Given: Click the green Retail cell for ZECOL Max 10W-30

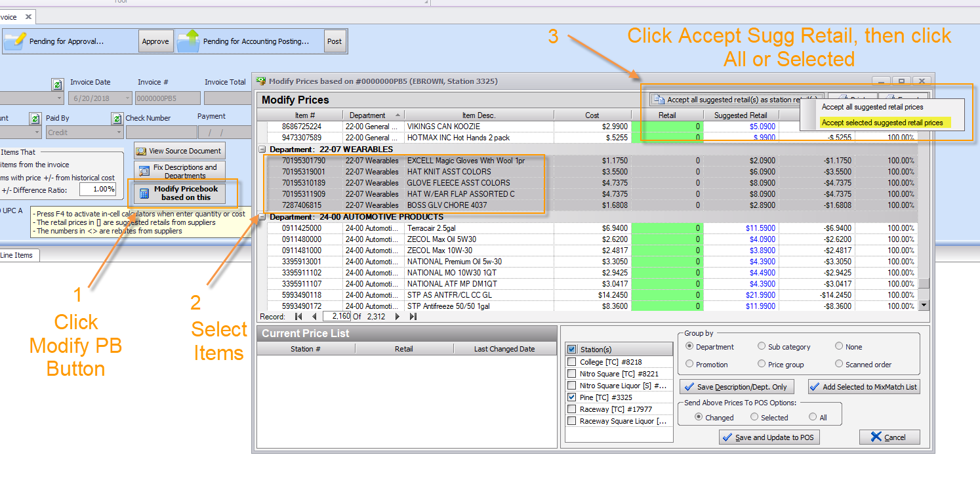Looking at the screenshot, I should [667, 251].
